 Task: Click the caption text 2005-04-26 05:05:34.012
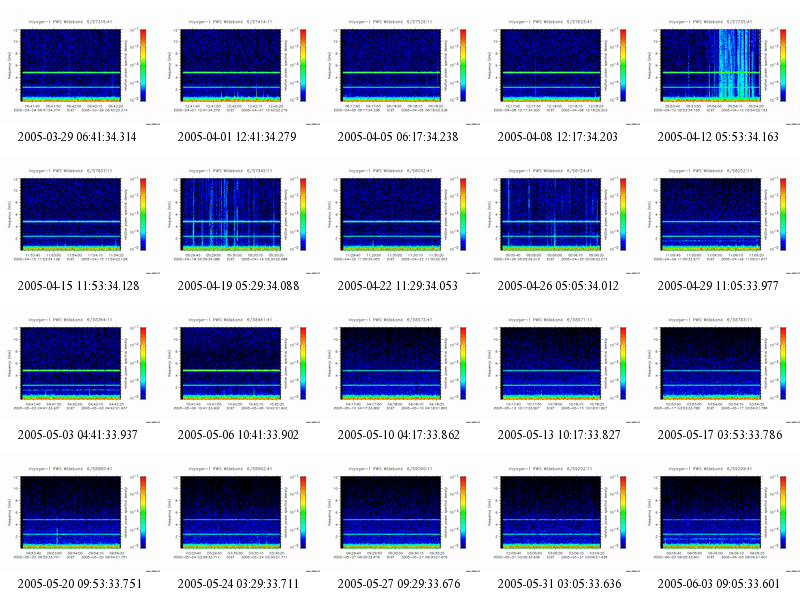point(558,286)
